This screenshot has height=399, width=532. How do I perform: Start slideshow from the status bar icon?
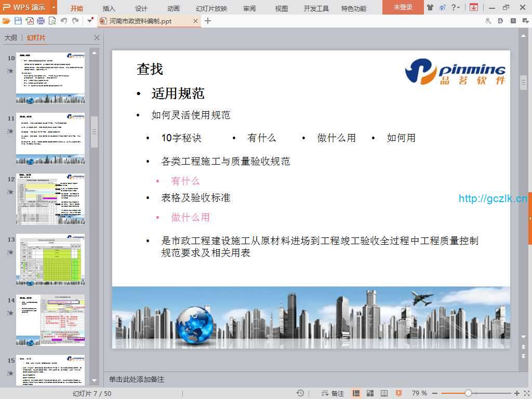[x=398, y=393]
